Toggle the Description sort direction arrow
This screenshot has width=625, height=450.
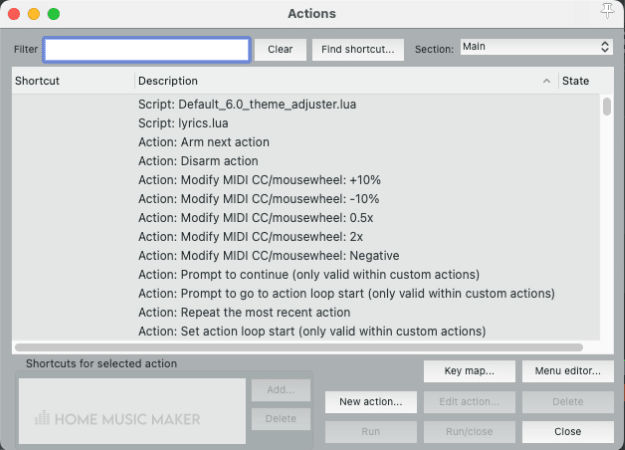pyautogui.click(x=546, y=81)
